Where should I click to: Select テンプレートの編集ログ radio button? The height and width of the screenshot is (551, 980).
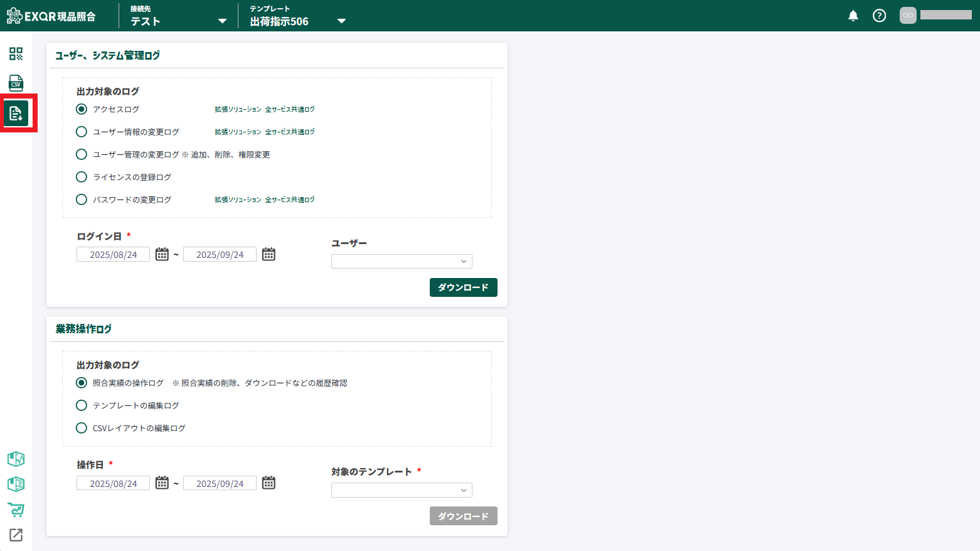(x=82, y=405)
